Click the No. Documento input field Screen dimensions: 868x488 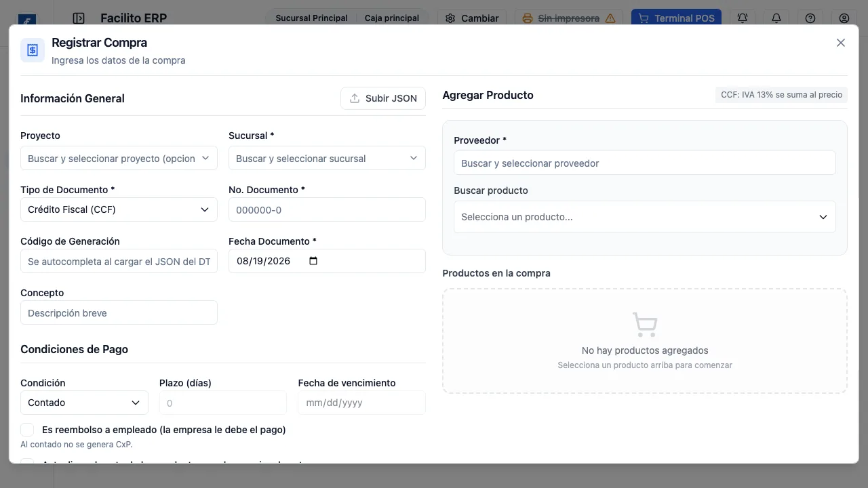[327, 209]
